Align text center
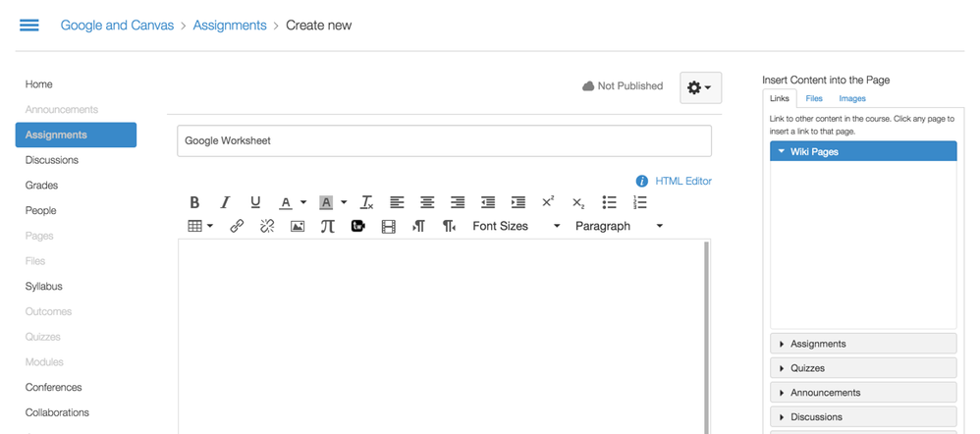This screenshot has height=434, width=980. coord(427,202)
